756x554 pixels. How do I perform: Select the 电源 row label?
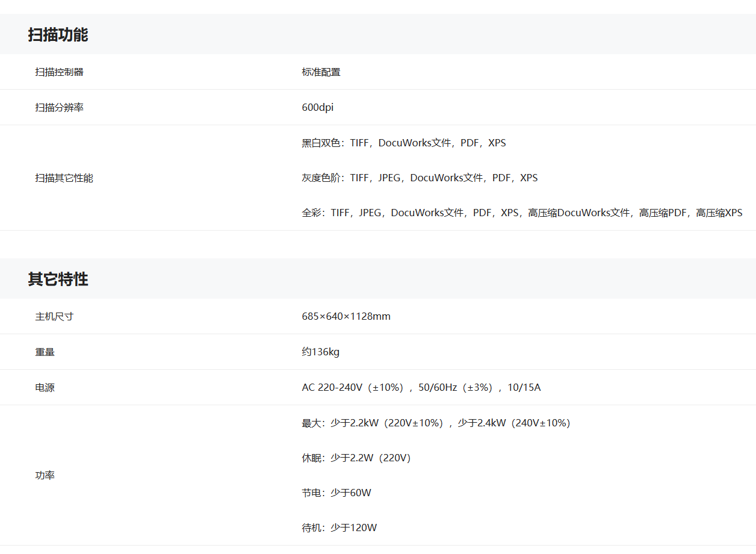(x=45, y=388)
